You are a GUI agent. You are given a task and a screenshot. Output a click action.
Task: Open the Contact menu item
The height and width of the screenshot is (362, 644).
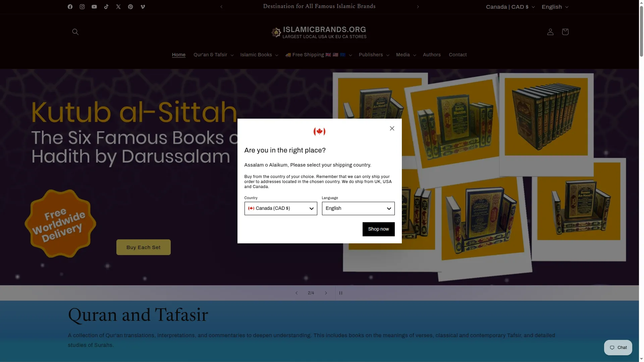pos(458,55)
